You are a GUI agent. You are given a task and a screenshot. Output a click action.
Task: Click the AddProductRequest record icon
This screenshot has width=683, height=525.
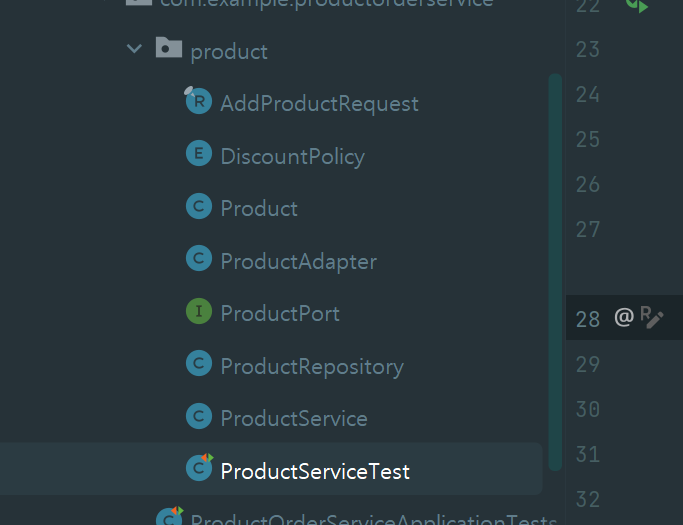[198, 101]
